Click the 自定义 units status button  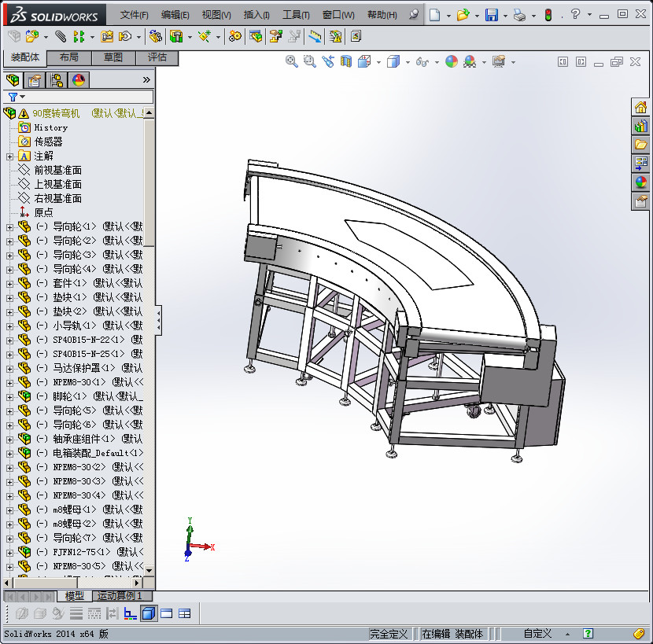coord(537,634)
